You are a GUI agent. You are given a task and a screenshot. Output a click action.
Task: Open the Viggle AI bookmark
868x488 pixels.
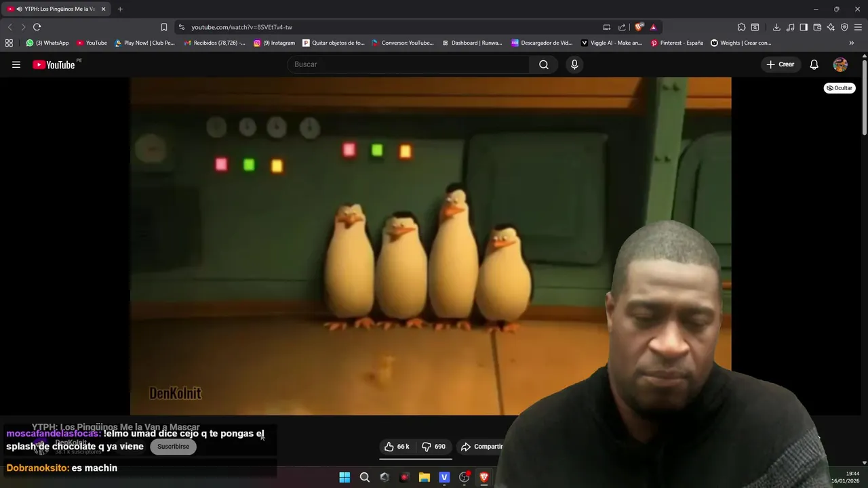pyautogui.click(x=612, y=43)
